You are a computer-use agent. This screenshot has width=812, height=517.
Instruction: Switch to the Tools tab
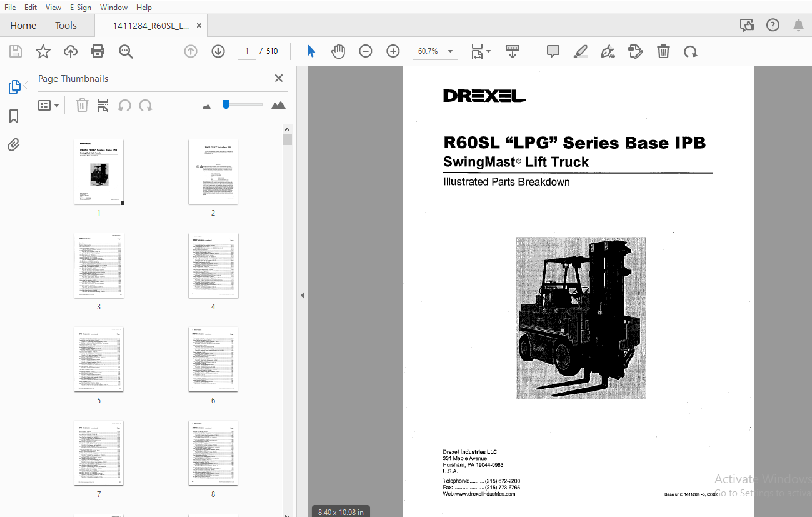(66, 26)
